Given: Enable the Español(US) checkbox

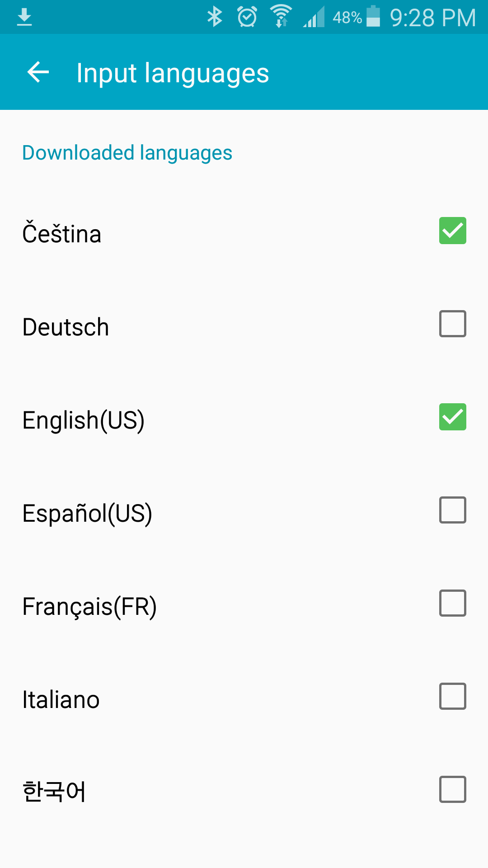Looking at the screenshot, I should pyautogui.click(x=452, y=510).
